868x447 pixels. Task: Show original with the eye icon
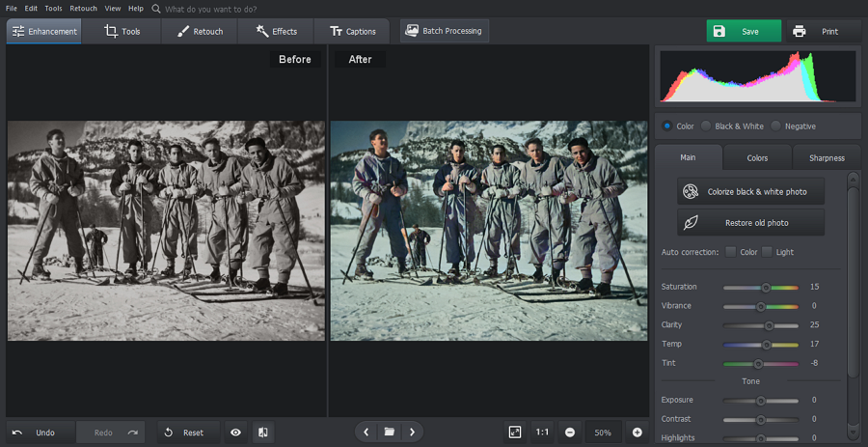(235, 433)
